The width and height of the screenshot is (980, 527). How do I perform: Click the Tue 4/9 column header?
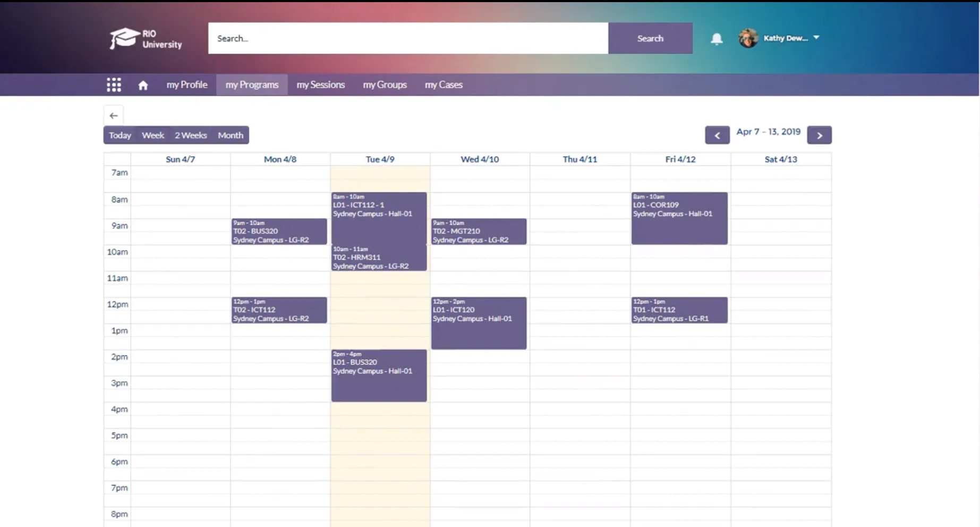click(380, 159)
